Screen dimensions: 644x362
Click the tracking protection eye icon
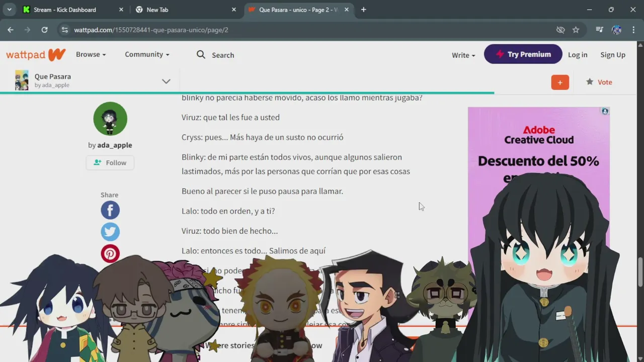(560, 30)
